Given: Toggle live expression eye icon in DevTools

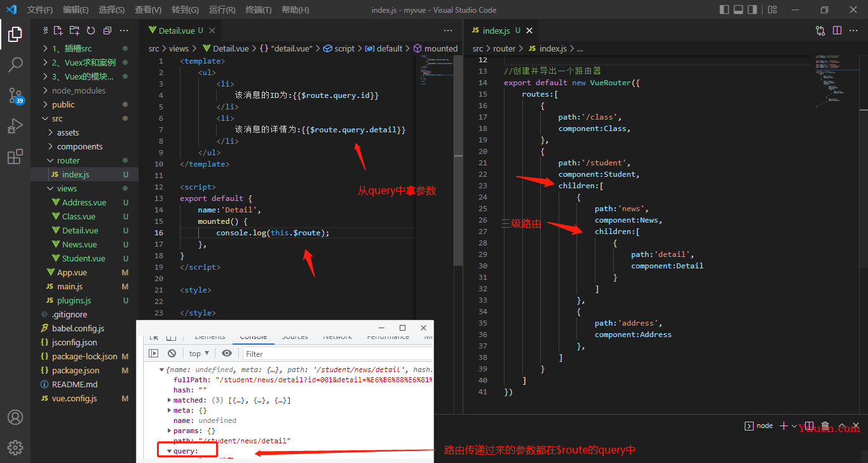Looking at the screenshot, I should pos(227,354).
